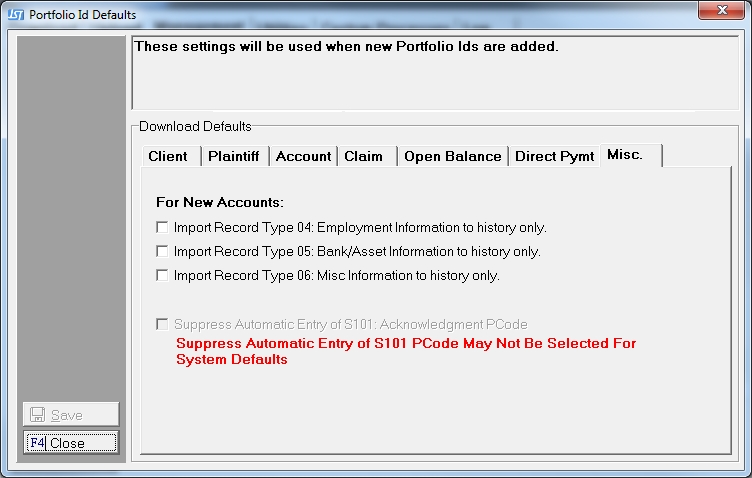Select the Account tab

pos(303,156)
